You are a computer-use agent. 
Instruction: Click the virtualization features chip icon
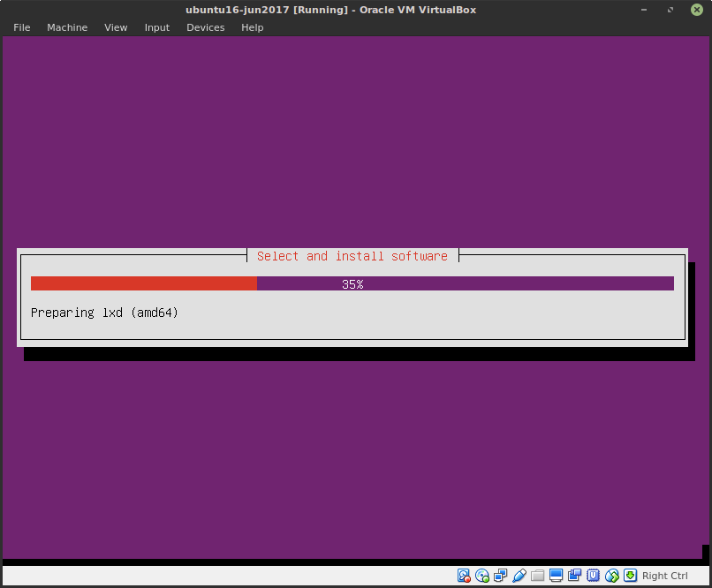coord(594,575)
